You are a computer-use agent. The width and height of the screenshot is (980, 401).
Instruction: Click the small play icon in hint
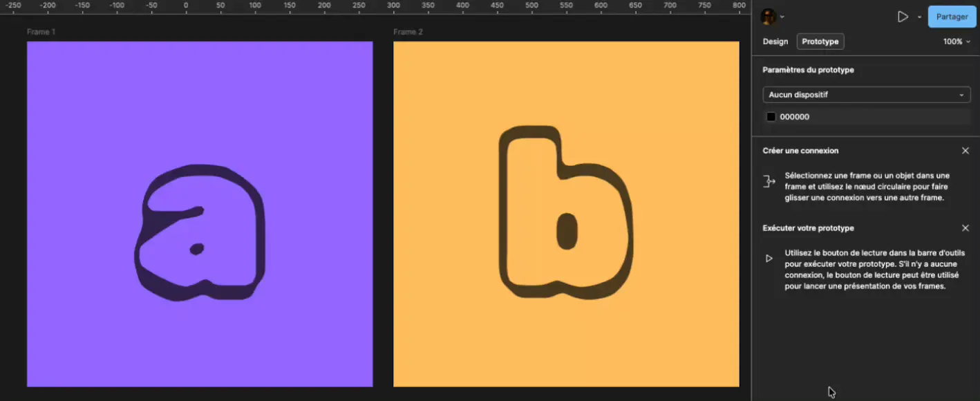769,259
